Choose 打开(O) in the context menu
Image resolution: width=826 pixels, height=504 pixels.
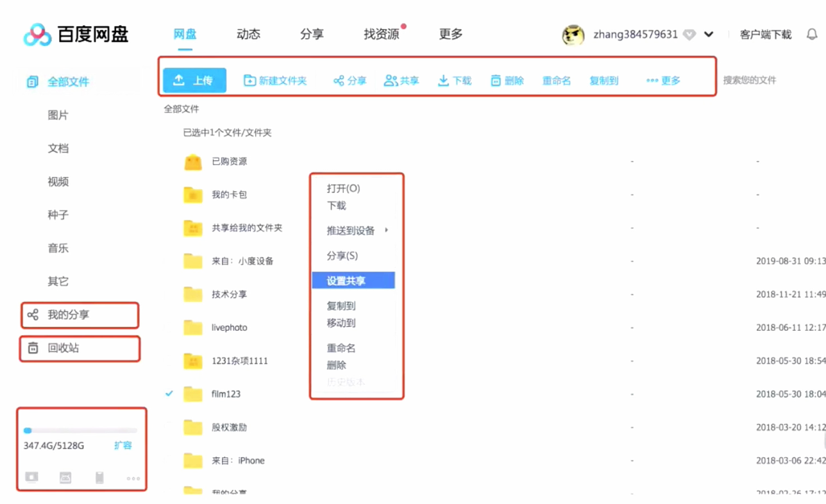(343, 189)
